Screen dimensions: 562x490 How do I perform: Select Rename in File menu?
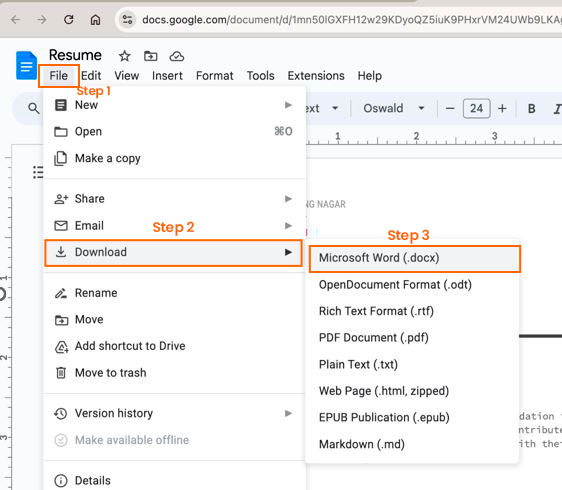coord(174,293)
